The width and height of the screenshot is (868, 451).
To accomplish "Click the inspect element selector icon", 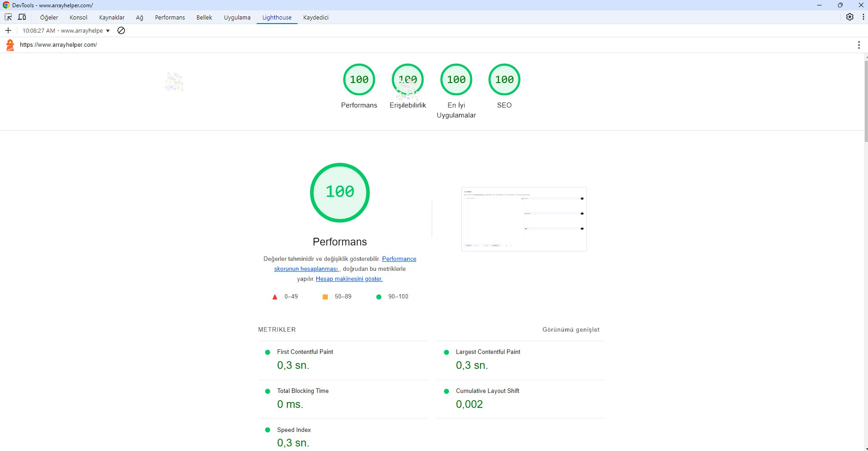I will [8, 17].
